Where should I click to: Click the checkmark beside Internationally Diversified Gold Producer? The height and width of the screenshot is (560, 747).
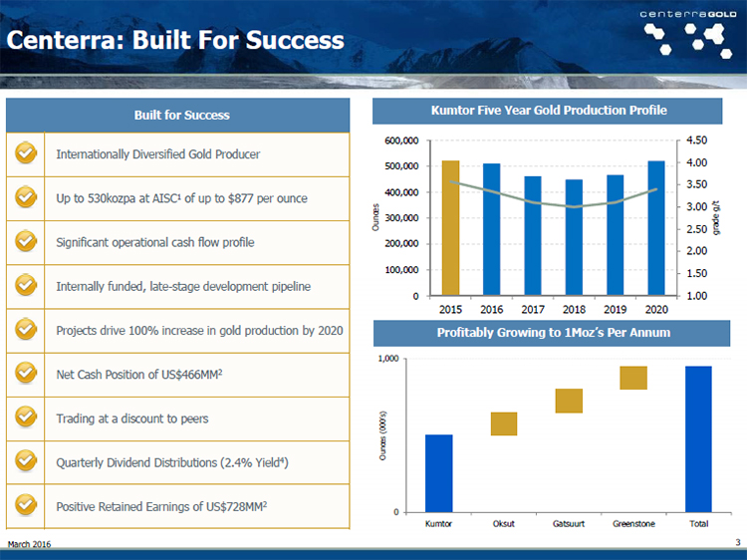[x=26, y=153]
